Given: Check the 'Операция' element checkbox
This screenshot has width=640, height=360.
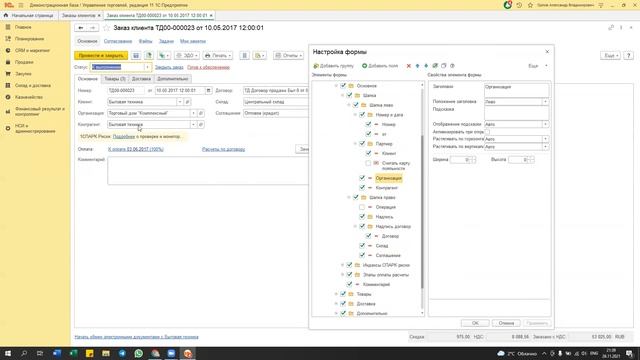Looking at the screenshot, I should (x=362, y=207).
